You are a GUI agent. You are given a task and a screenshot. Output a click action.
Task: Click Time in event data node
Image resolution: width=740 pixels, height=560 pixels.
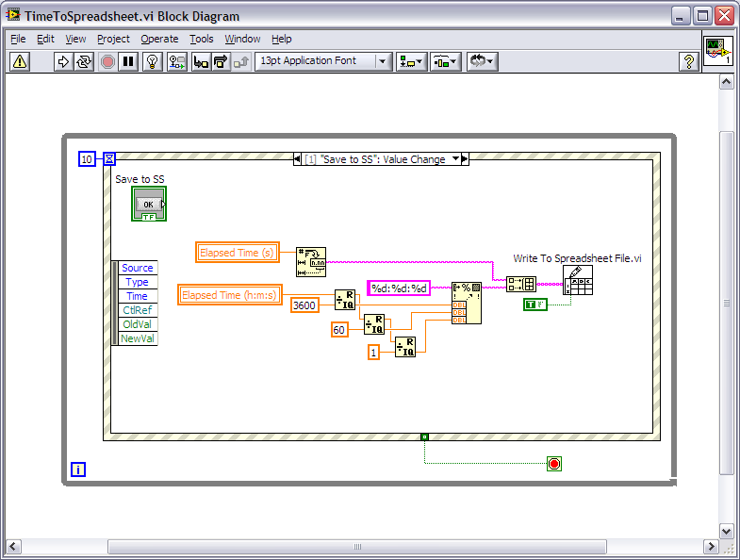138,296
